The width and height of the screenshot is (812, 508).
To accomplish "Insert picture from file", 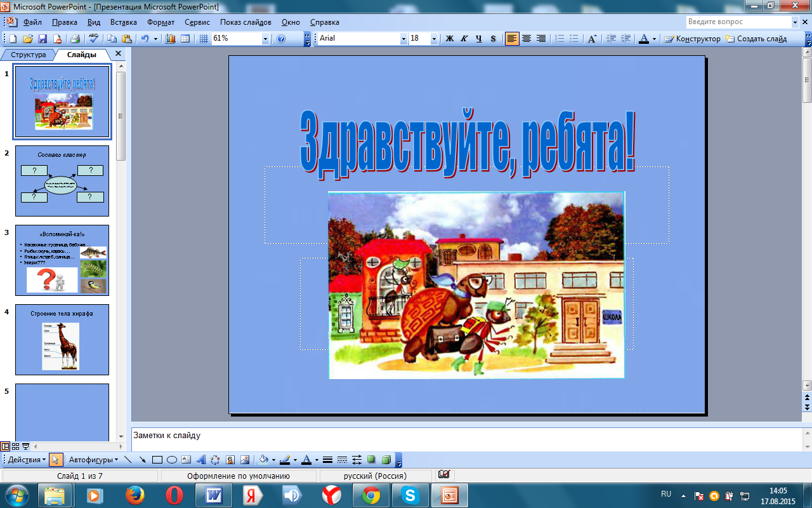I will (x=245, y=460).
